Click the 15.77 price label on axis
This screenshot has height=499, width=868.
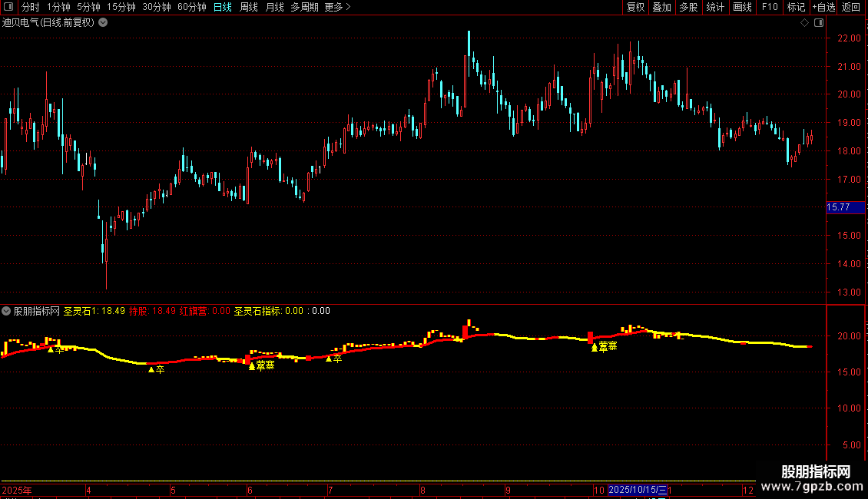[x=845, y=207]
